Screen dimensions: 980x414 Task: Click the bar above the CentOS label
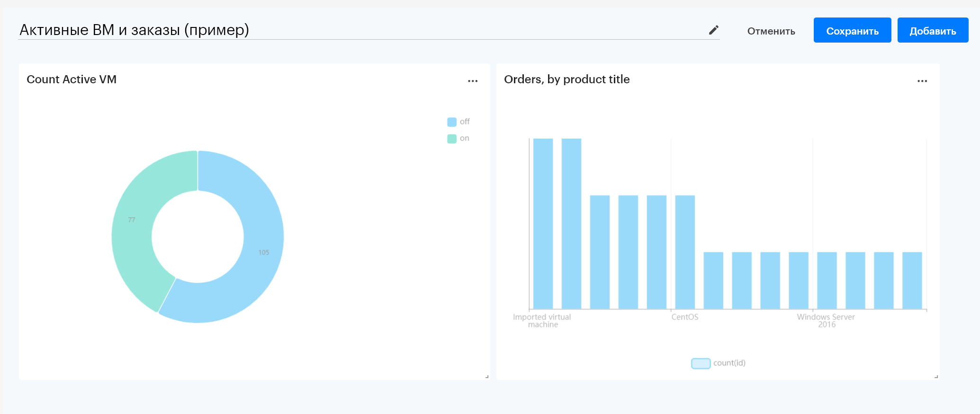(685, 252)
